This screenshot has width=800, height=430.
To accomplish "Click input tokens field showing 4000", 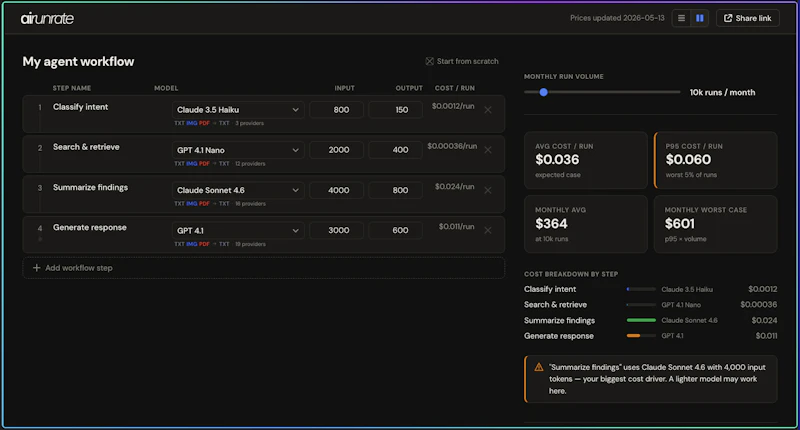I will (x=336, y=190).
